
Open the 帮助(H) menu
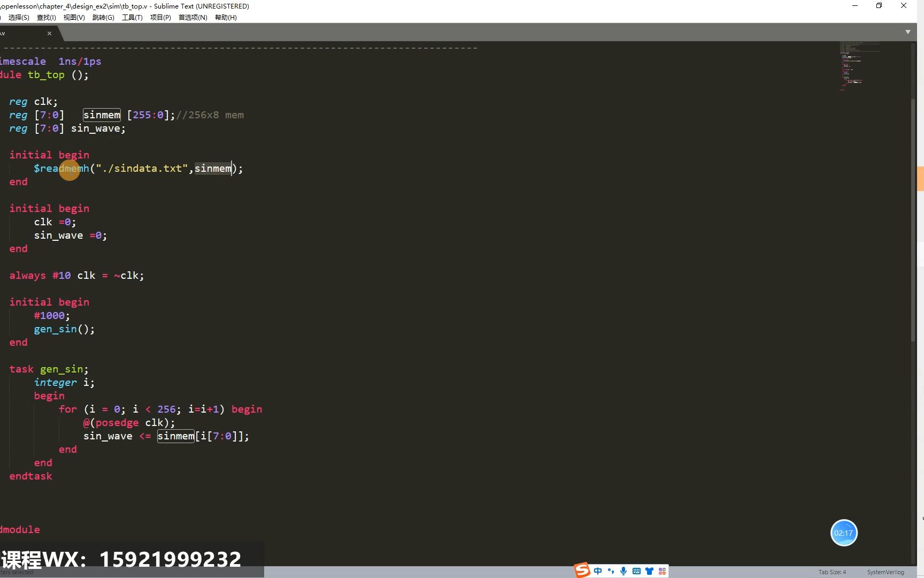pyautogui.click(x=226, y=17)
